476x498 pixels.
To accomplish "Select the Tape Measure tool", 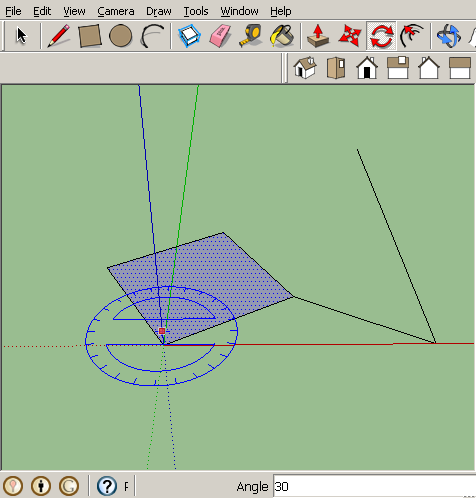I will pyautogui.click(x=251, y=36).
